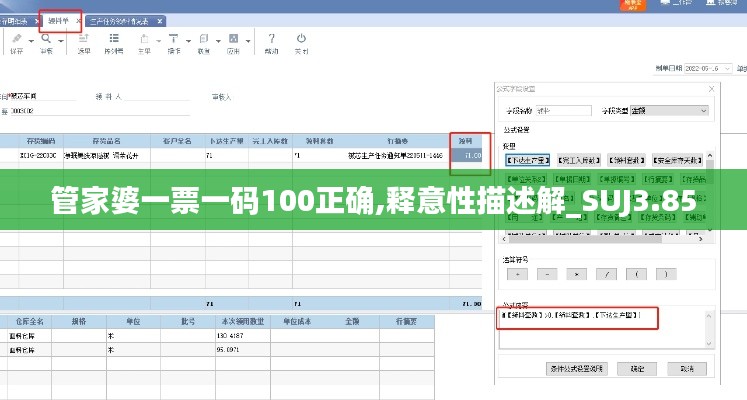Click the 领料人 input field
This screenshot has width=747, height=400.
[157, 97]
